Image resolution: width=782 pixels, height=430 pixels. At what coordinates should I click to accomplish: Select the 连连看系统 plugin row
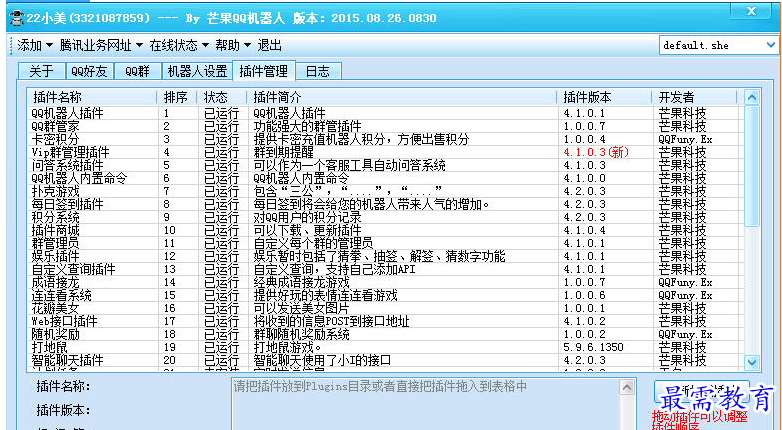[383, 295]
